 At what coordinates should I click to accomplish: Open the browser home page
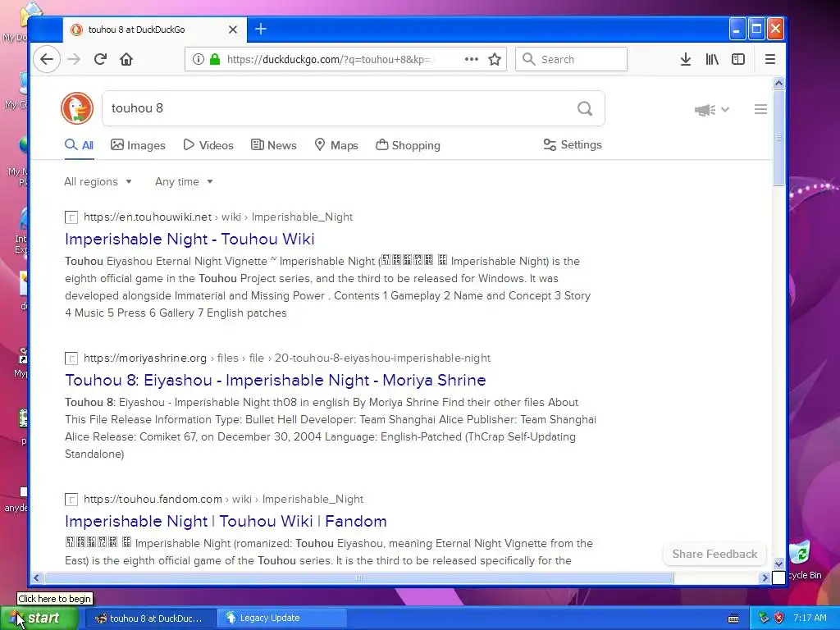coord(126,59)
